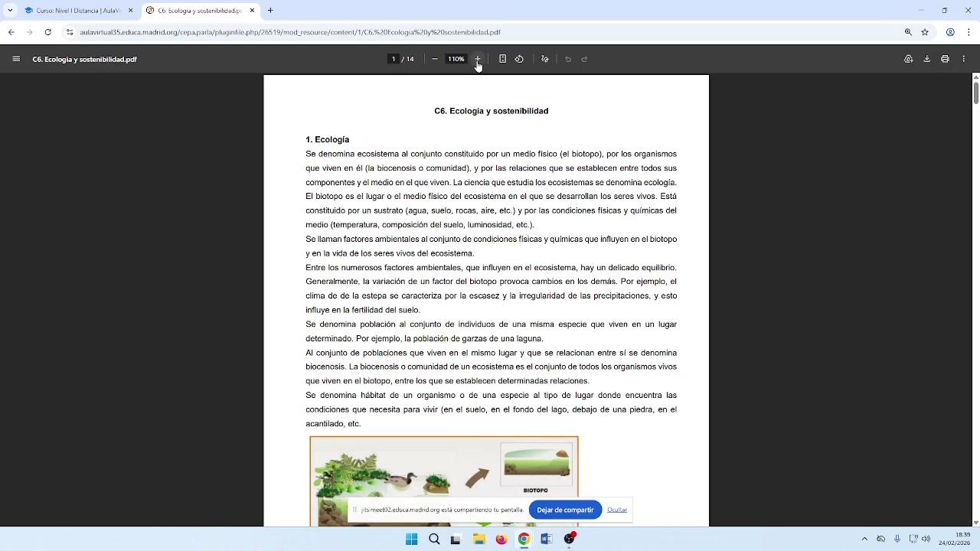Open Microsoft Word from the taskbar

point(547,539)
